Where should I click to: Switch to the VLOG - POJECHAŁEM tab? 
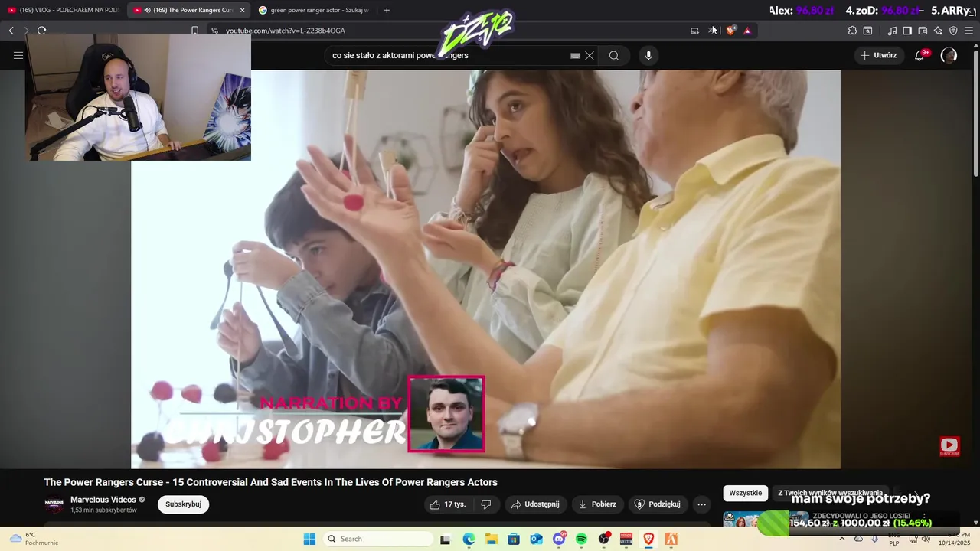pos(63,10)
